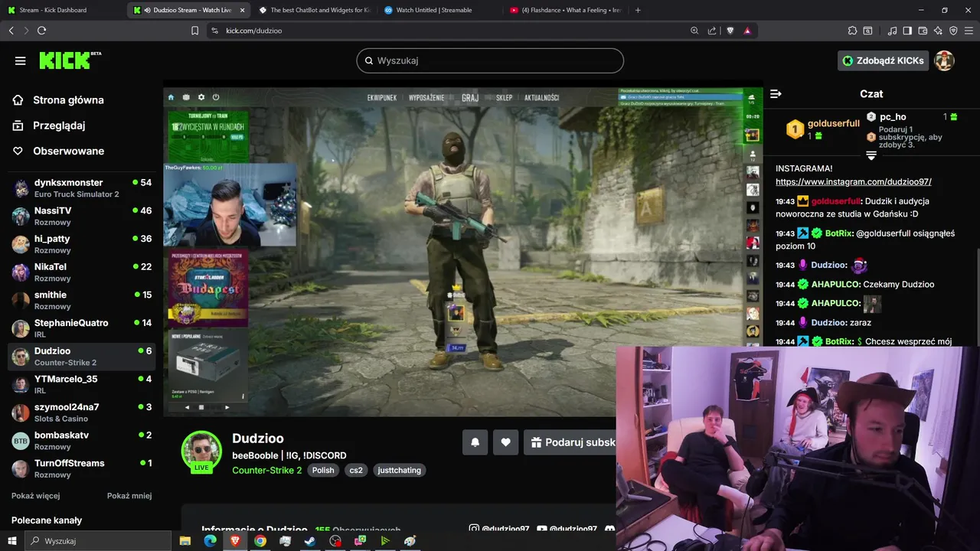Click the Zdobądź KICKs button

click(883, 60)
